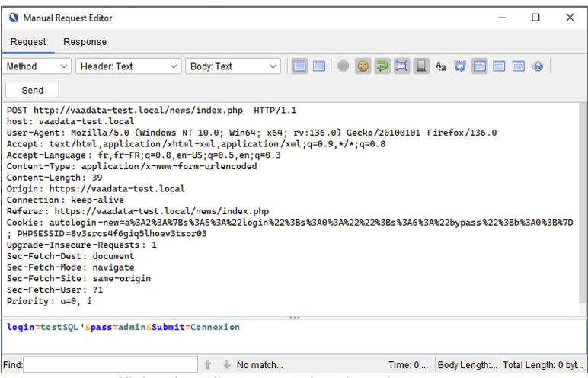The width and height of the screenshot is (588, 378).
Task: Click the gray circle icon in the toolbar
Action: coord(344,66)
